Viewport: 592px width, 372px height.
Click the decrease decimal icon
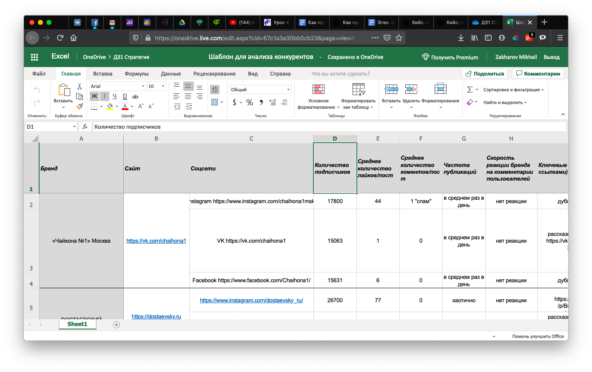pyautogui.click(x=284, y=102)
